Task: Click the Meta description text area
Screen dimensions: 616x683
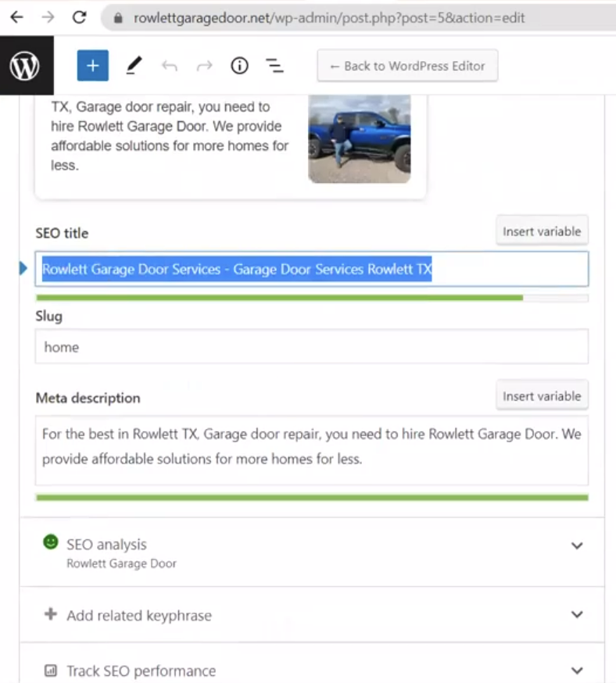Action: coord(311,450)
